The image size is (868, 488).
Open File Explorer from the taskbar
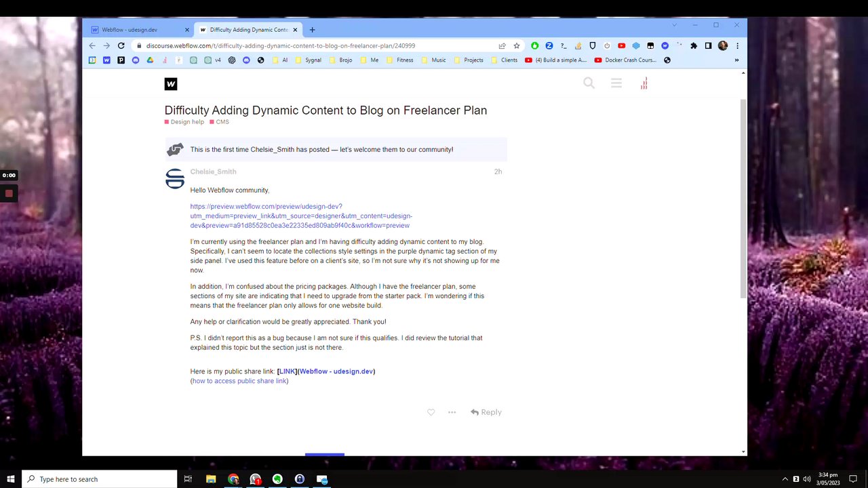pos(211,479)
